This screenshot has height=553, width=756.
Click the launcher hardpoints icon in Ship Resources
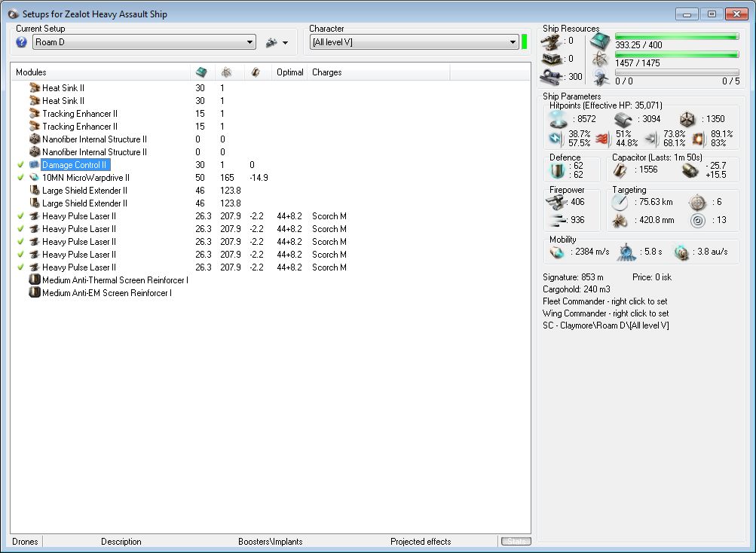551,59
